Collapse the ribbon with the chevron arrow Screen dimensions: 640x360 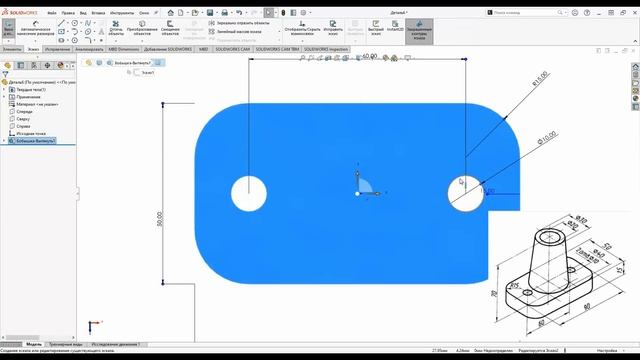pos(635,41)
